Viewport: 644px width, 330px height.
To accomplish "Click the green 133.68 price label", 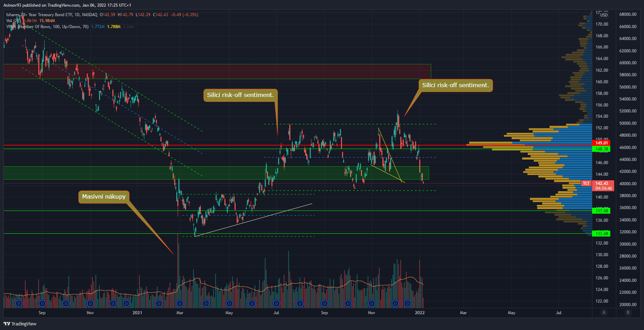I will click(x=602, y=233).
